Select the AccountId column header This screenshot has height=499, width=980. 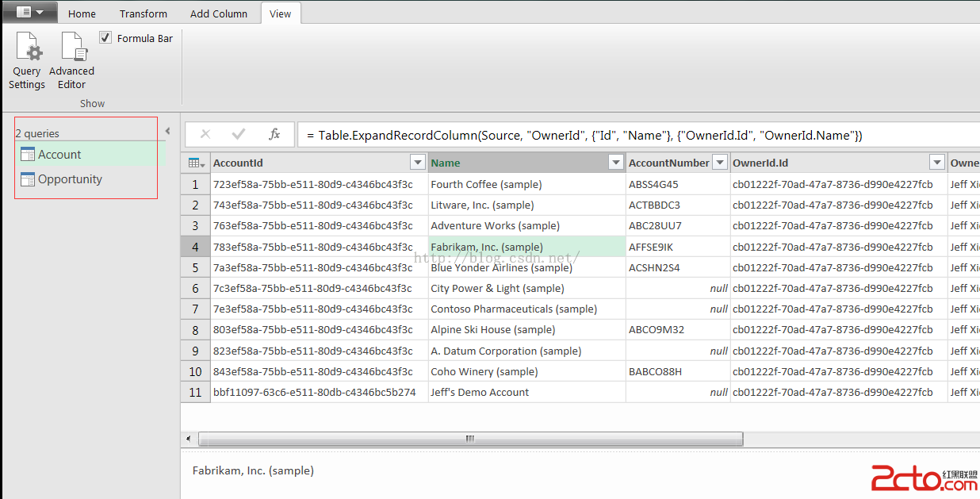[320, 163]
